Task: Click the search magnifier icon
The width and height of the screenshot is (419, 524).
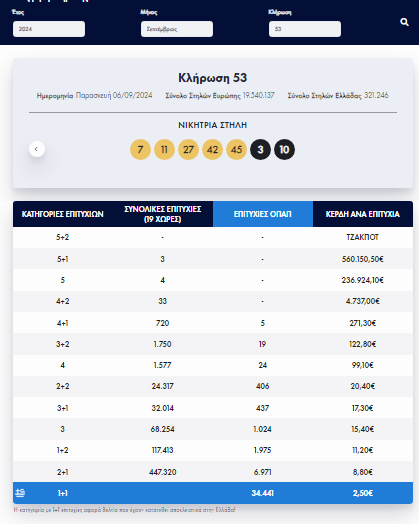Action: pyautogui.click(x=404, y=22)
